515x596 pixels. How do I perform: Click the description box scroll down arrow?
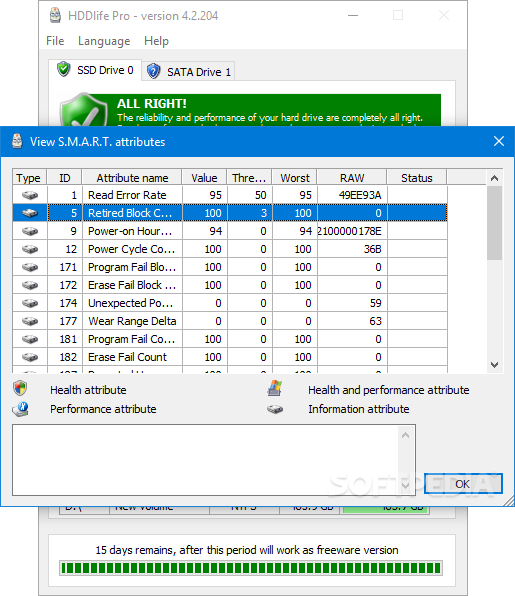[406, 485]
